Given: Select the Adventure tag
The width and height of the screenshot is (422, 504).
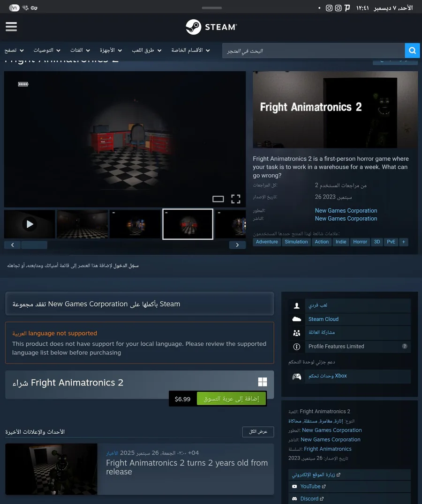Looking at the screenshot, I should click(267, 242).
